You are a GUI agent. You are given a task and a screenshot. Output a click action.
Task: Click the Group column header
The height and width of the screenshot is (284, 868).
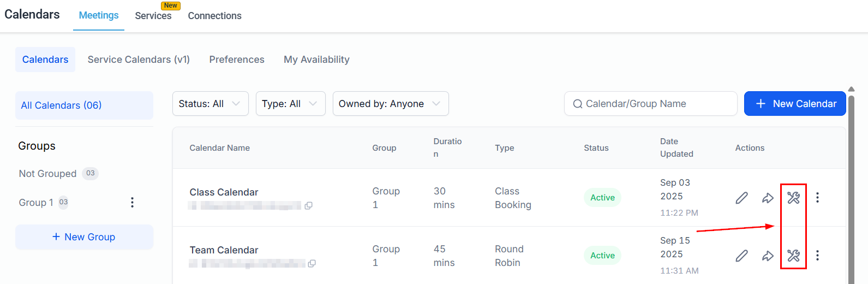click(x=384, y=148)
